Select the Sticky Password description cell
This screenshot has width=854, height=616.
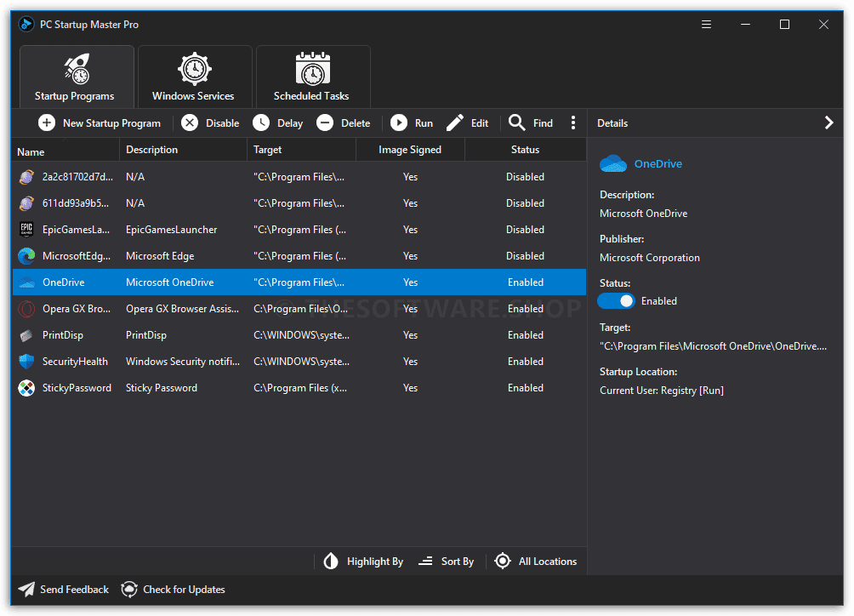pyautogui.click(x=162, y=388)
